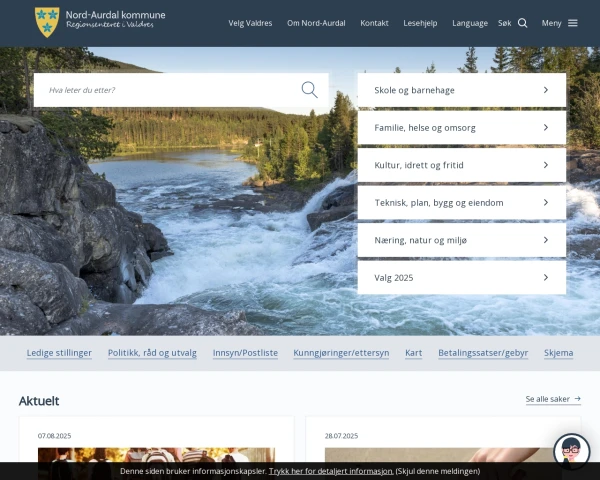Click the Nord-Aurdal kommune title text
The image size is (600, 480).
116,15
